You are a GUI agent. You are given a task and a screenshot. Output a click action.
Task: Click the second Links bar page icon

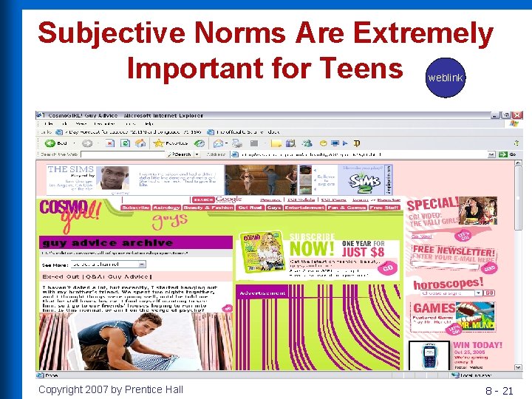tap(211, 132)
